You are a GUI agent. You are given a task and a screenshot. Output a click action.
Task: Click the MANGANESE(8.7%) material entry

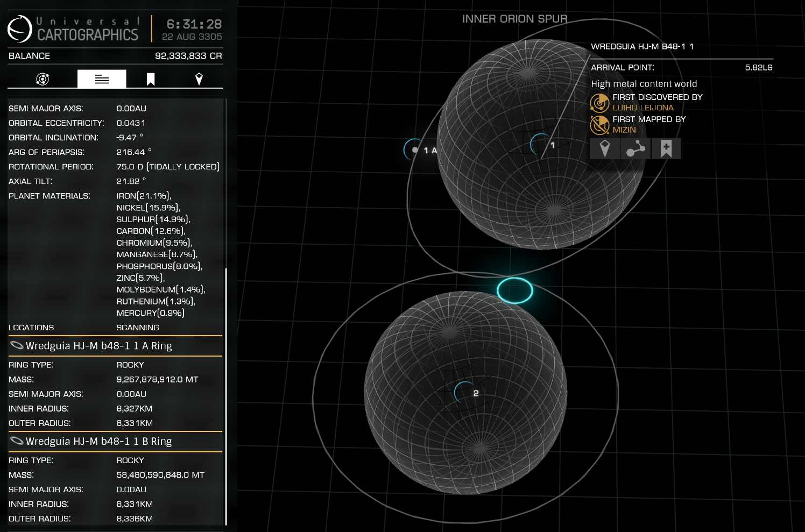[x=157, y=254]
